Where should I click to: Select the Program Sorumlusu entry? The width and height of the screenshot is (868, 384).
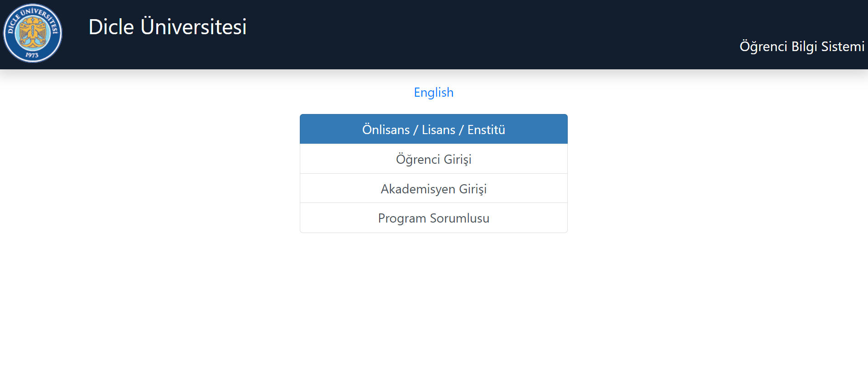433,218
